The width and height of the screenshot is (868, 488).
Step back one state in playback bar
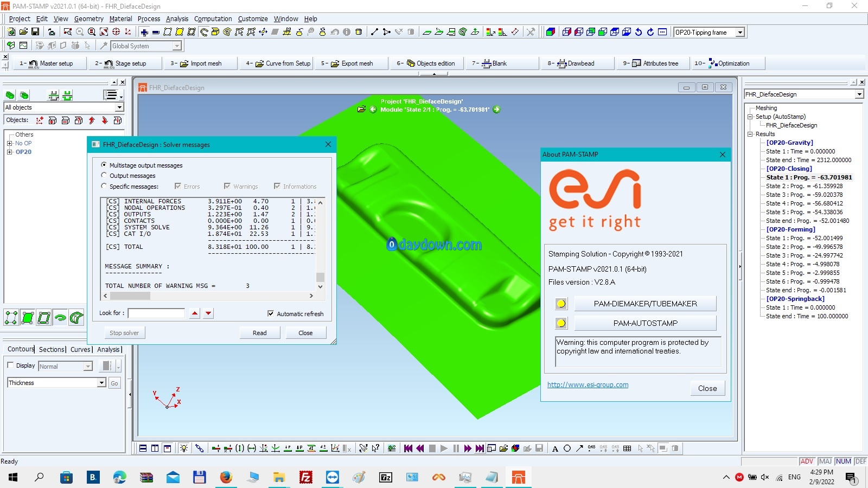tap(420, 448)
